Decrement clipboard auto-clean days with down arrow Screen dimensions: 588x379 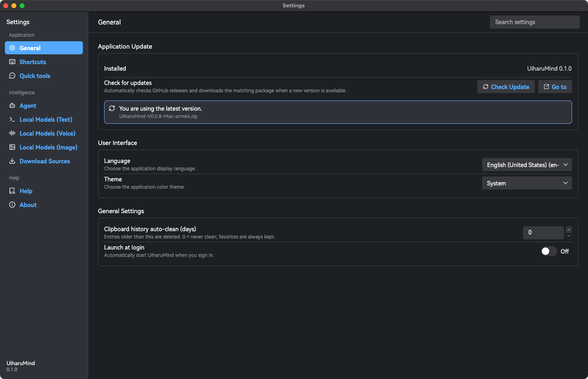[x=569, y=236]
